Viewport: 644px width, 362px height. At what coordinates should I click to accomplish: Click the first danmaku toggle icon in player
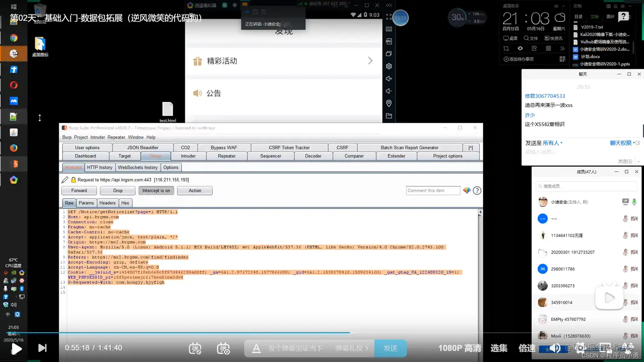point(195,348)
